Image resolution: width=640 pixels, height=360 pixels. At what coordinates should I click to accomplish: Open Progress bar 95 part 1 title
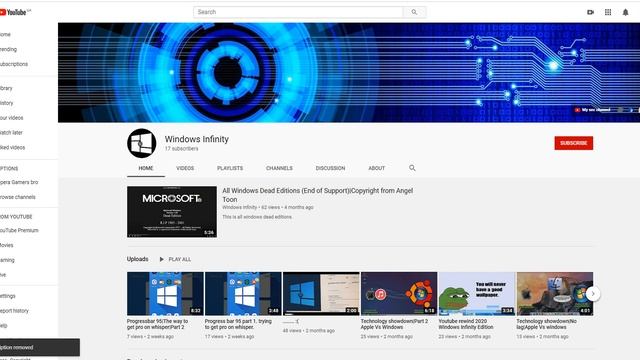click(238, 324)
